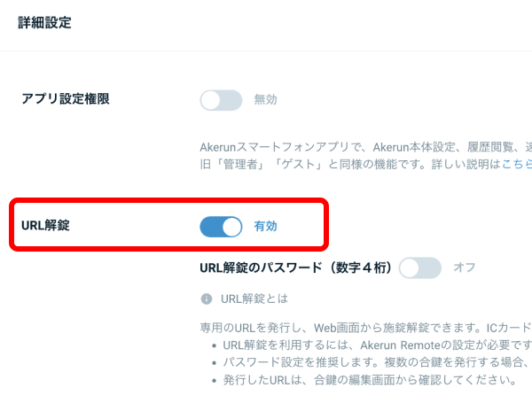Viewport: 532px width, 411px height.
Task: Click the アプリ設定権限 setting label
Action: pyautogui.click(x=66, y=99)
